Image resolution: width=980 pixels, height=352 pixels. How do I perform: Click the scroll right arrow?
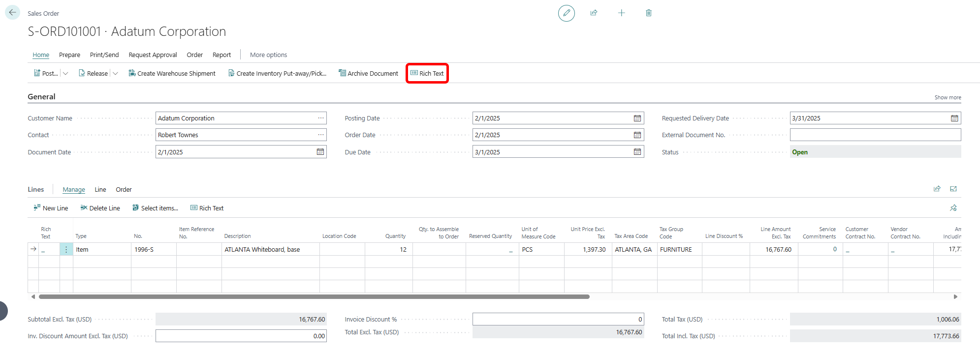(955, 296)
